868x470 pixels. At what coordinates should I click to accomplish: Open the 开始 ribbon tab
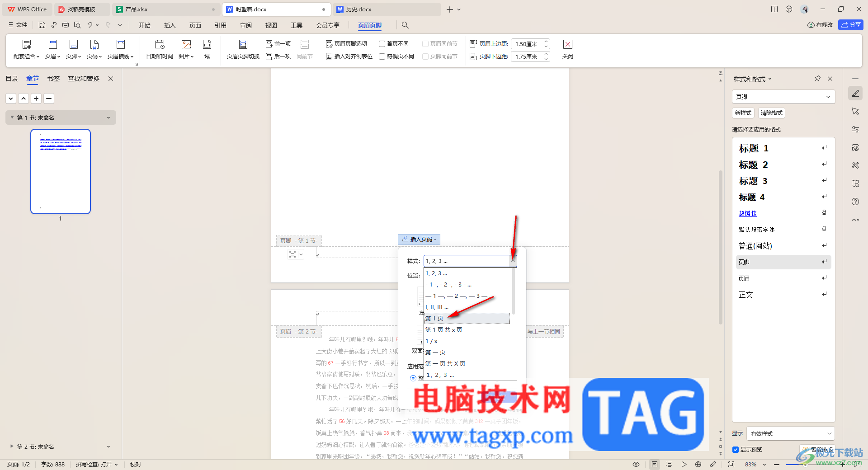click(x=145, y=25)
